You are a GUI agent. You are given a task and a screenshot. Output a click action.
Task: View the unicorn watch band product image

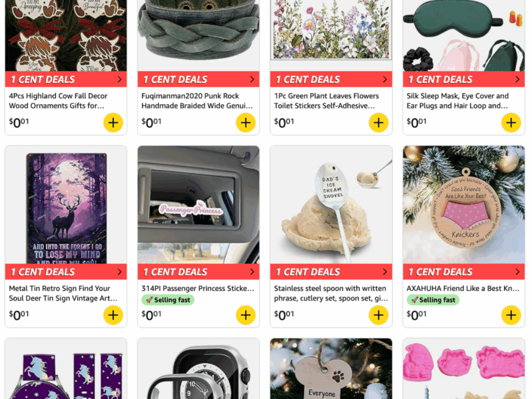pos(66,369)
